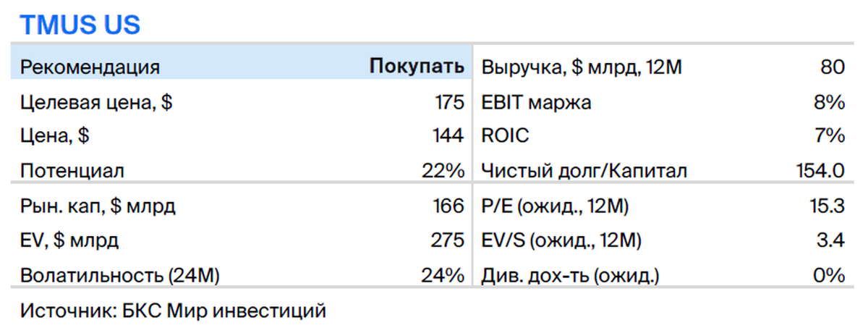
Task: Click the P/E (ожид., 12М) value 15.3
Action: 827,206
